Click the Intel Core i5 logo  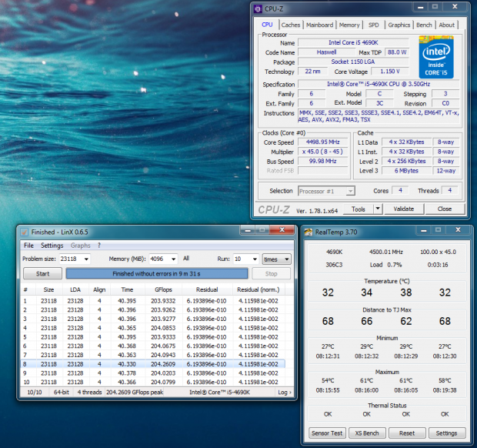(435, 56)
